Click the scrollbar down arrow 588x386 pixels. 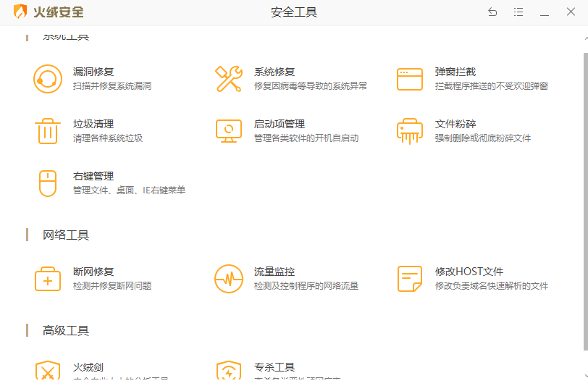[x=584, y=376]
